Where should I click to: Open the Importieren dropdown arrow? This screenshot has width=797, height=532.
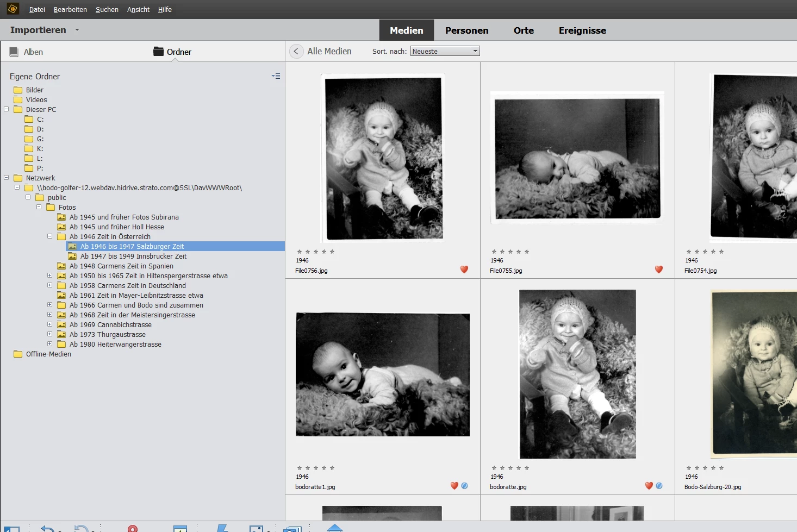77,30
